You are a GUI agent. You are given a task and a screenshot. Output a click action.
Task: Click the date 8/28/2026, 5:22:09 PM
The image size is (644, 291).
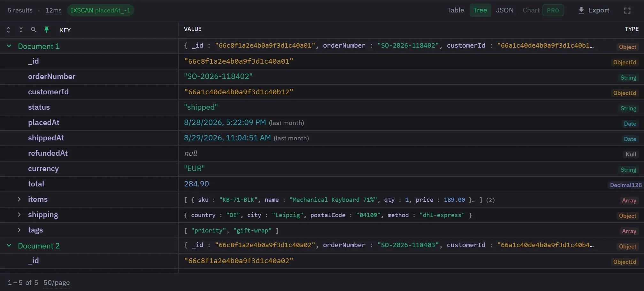tap(225, 122)
